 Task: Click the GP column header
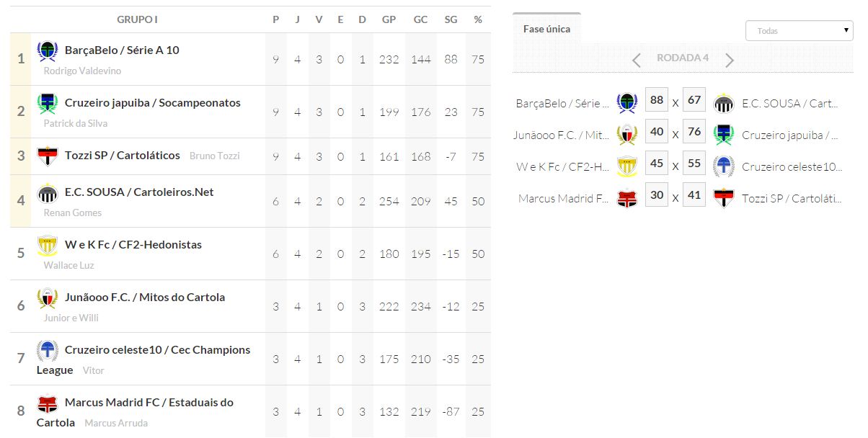coord(389,19)
